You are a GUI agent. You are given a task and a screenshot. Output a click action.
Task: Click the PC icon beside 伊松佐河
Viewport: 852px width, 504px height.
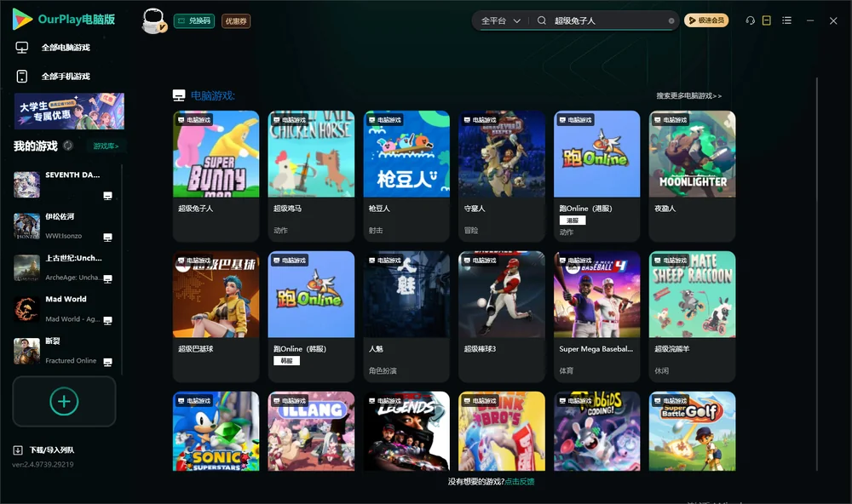107,238
